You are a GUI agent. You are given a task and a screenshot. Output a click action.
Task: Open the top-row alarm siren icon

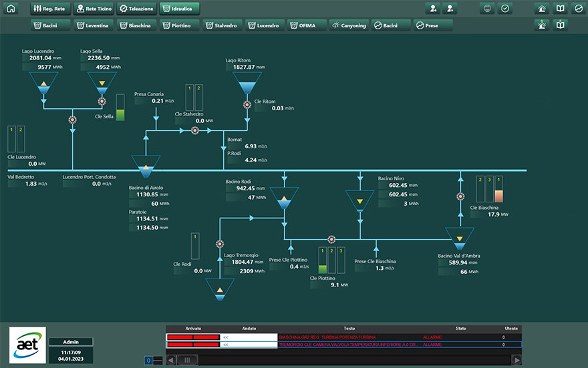point(542,9)
